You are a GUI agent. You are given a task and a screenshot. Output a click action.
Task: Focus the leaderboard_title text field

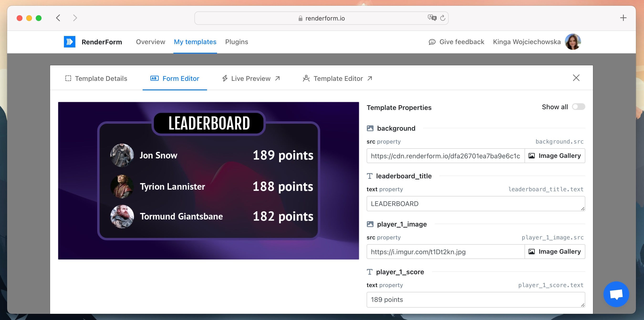click(476, 203)
